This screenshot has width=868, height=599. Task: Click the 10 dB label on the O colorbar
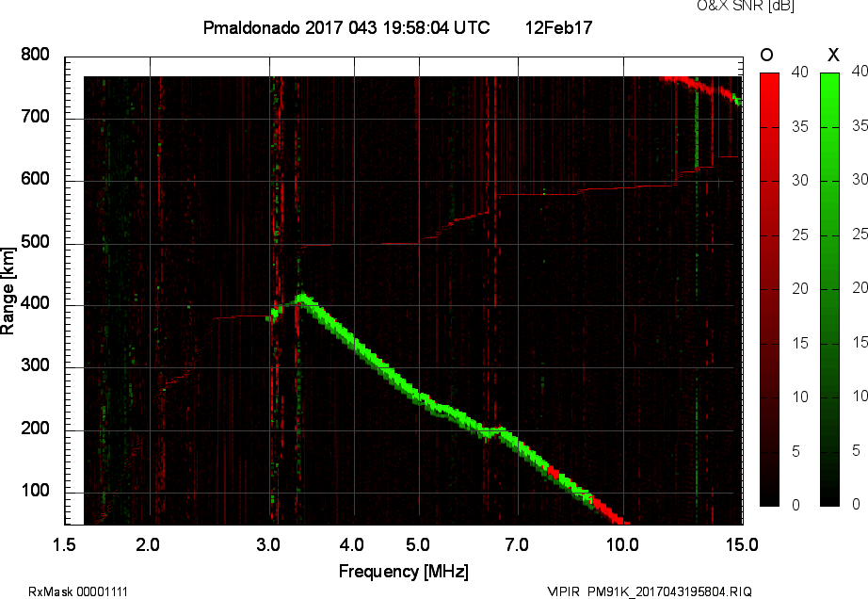click(800, 397)
